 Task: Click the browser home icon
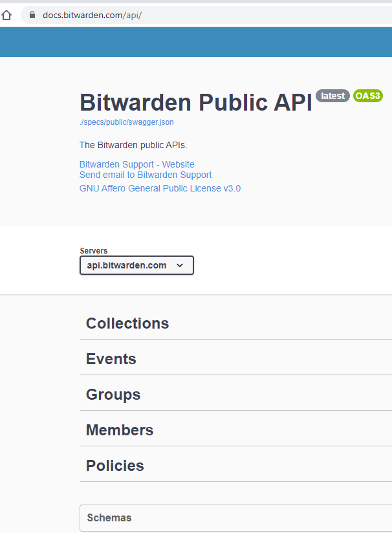(6, 15)
